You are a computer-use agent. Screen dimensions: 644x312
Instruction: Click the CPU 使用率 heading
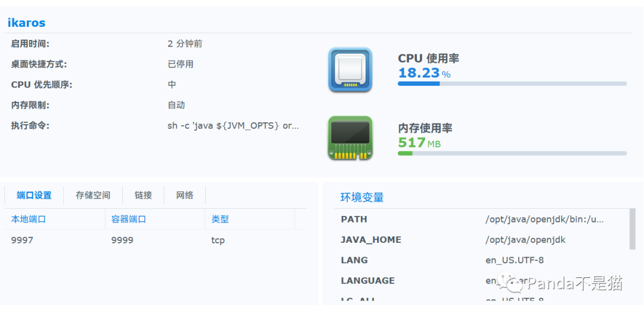pyautogui.click(x=428, y=58)
